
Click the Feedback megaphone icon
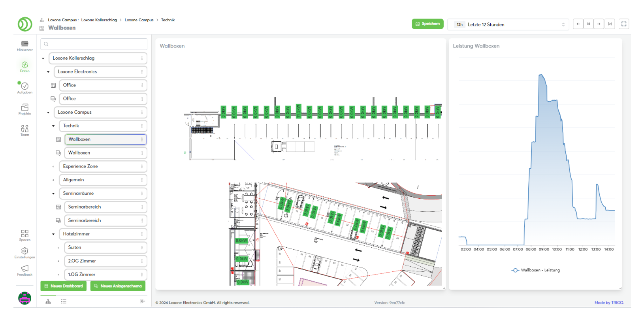coord(24,270)
